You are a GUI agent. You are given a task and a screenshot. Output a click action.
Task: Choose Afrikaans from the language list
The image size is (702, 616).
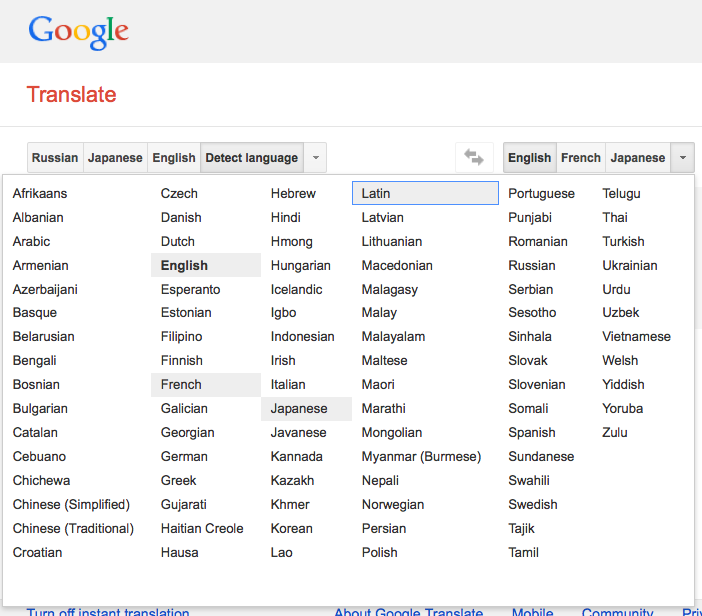(40, 193)
